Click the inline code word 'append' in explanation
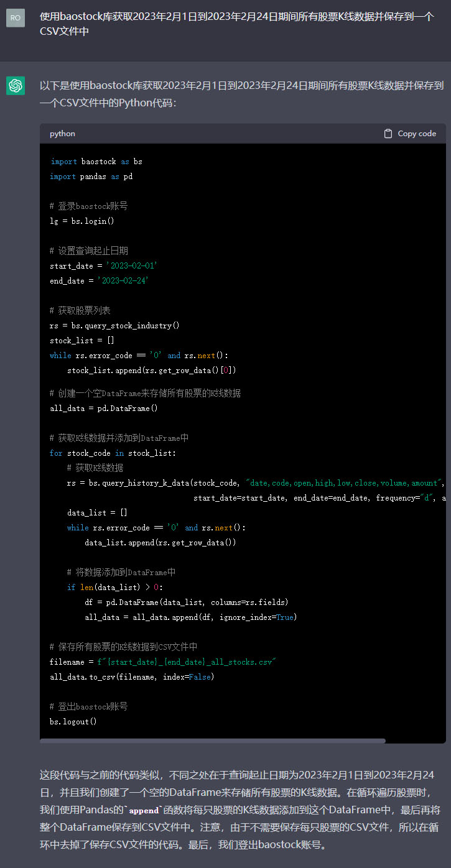Image resolution: width=451 pixels, height=868 pixels. tap(144, 811)
